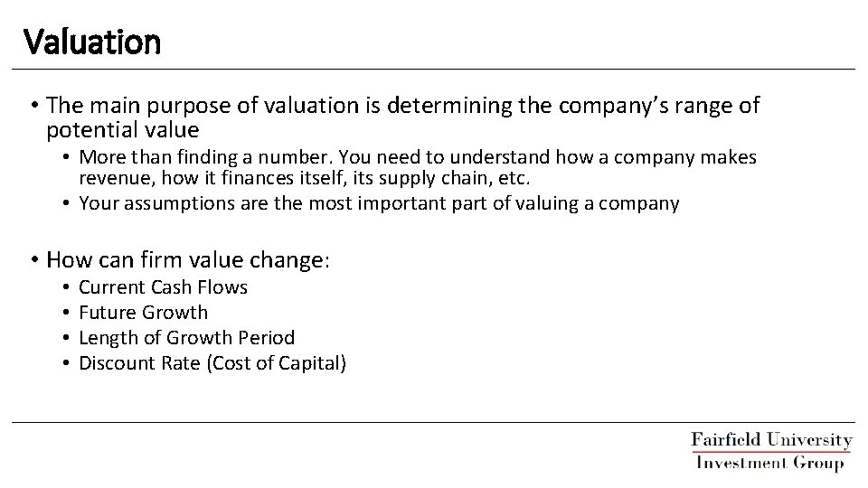
Task: Click the bullet before 'Your assumptions'
Action: coord(67,203)
